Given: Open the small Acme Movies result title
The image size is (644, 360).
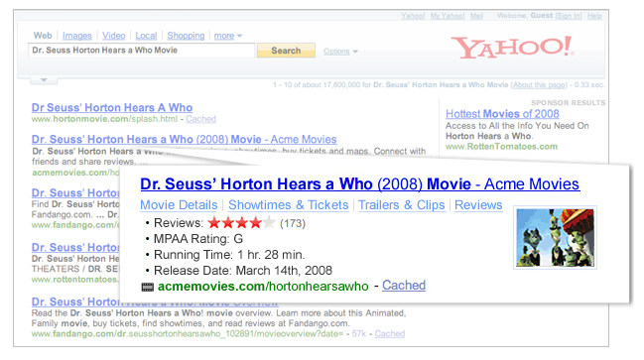Looking at the screenshot, I should click(184, 140).
